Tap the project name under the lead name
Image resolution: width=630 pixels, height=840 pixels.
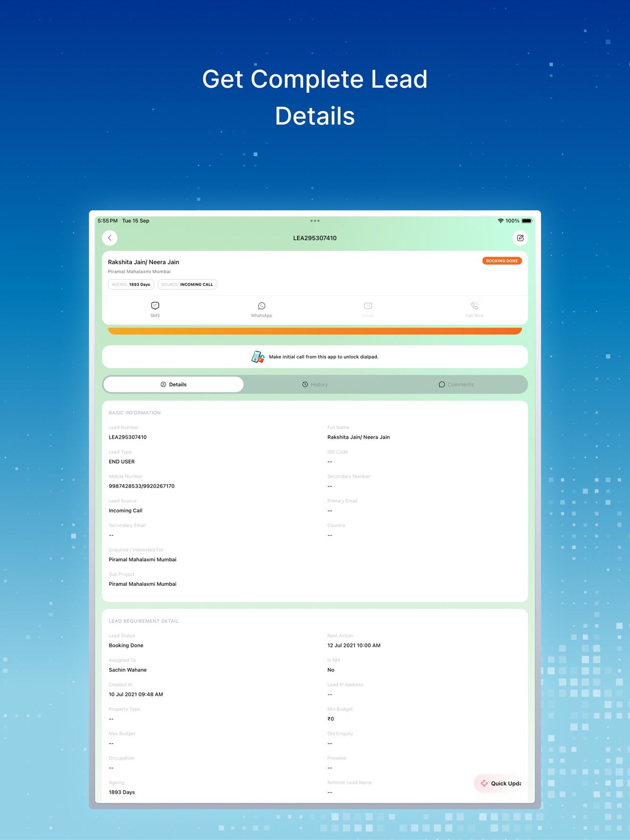pos(139,272)
